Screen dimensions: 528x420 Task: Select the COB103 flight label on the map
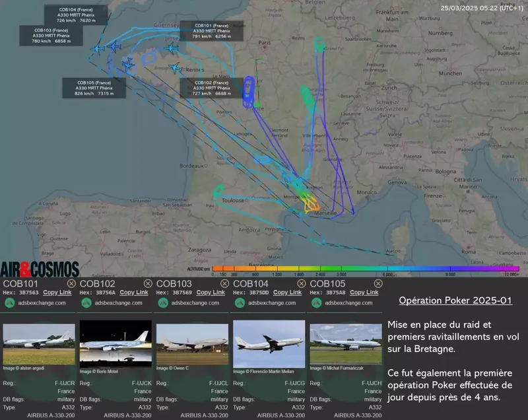52,36
